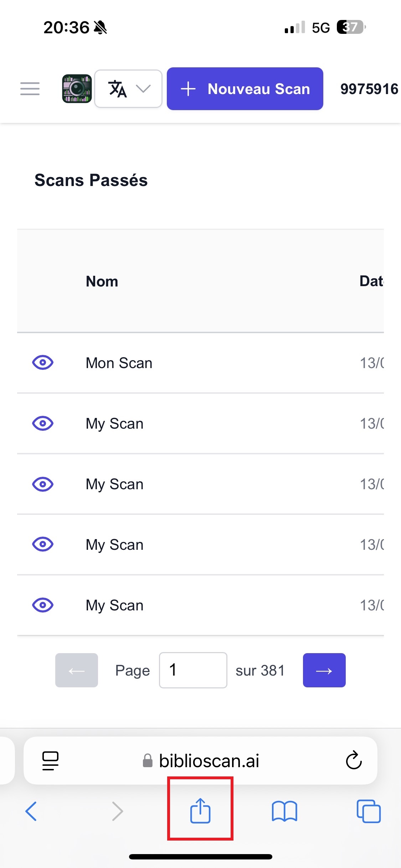Focus the page number input field
This screenshot has width=401, height=868.
pos(193,670)
